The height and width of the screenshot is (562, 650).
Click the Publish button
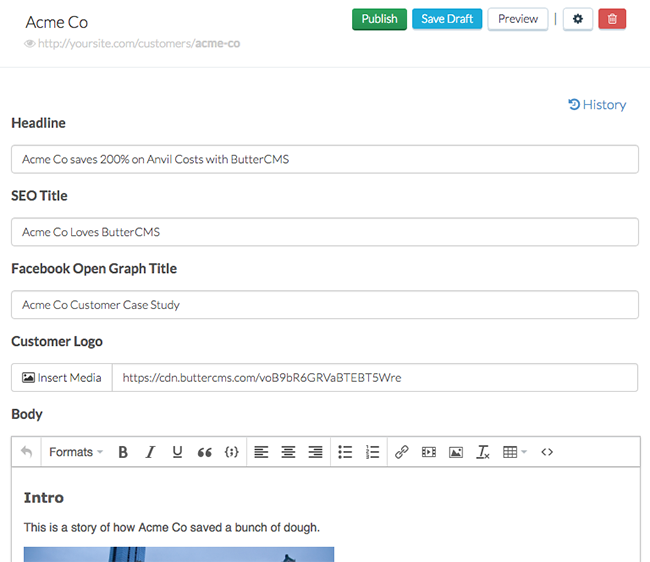(379, 19)
